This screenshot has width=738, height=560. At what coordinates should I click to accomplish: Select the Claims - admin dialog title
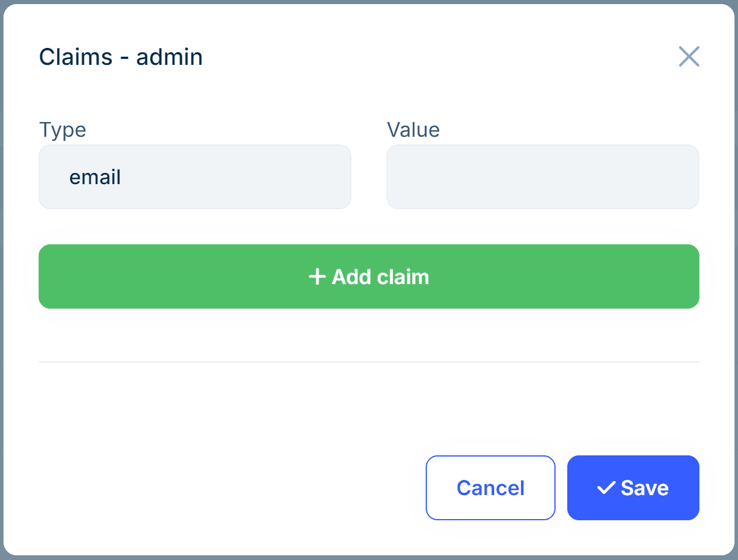coord(120,57)
